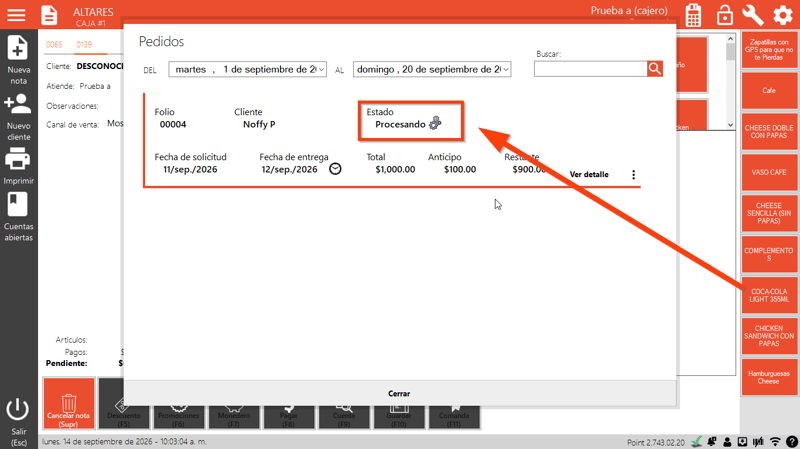
Task: Click Prueba a (cajero) user label
Action: pos(629,10)
